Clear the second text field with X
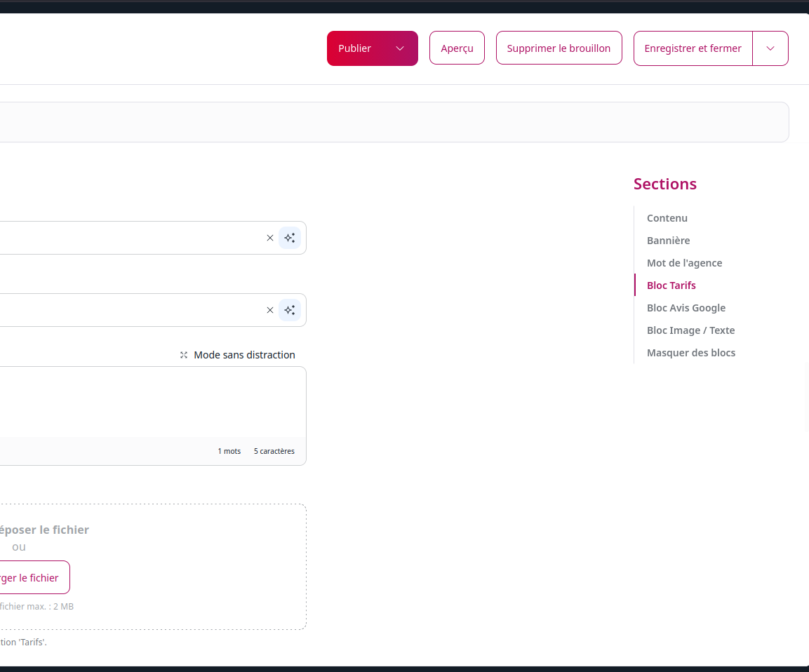Viewport: 809px width, 672px height. click(270, 310)
